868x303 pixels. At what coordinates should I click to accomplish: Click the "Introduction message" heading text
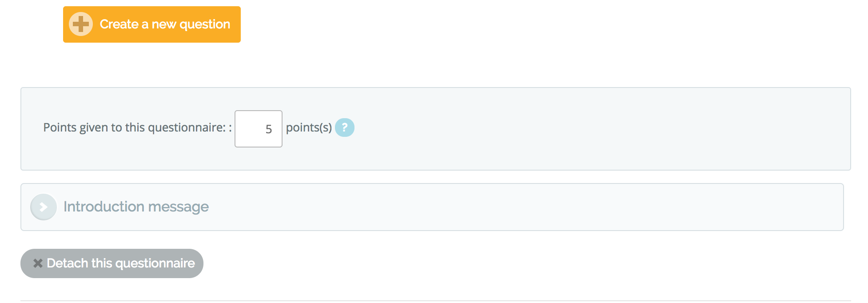tap(136, 207)
